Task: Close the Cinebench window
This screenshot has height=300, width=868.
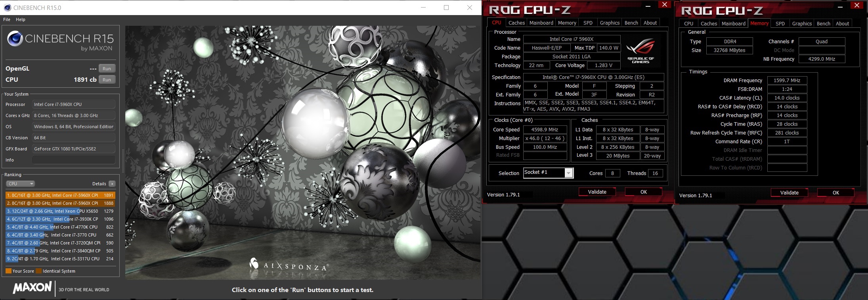Action: click(x=470, y=8)
